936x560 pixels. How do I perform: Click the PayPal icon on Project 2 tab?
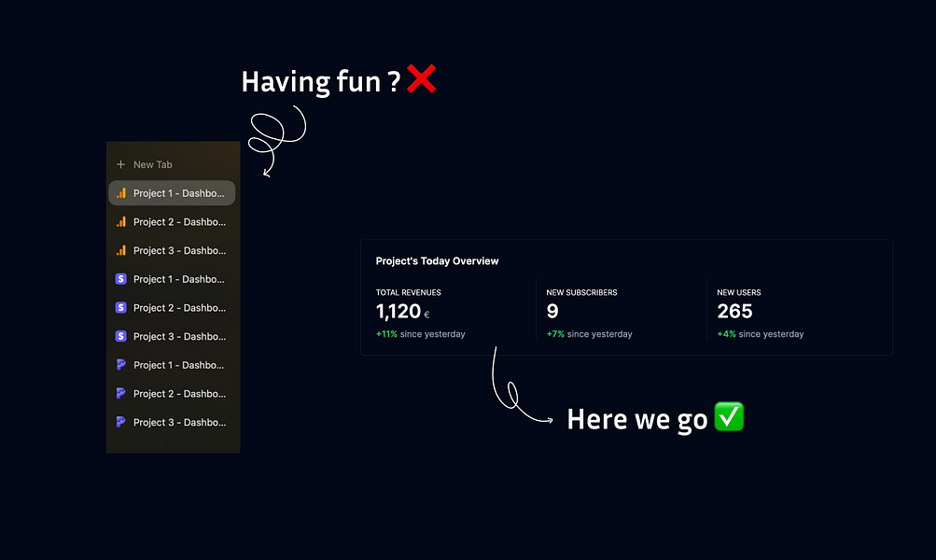coord(120,393)
